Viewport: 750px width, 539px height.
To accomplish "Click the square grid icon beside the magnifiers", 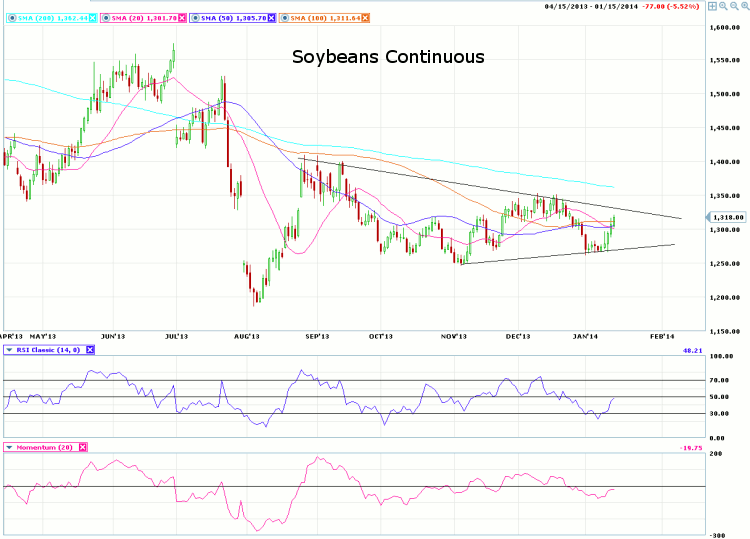I will pos(712,6).
